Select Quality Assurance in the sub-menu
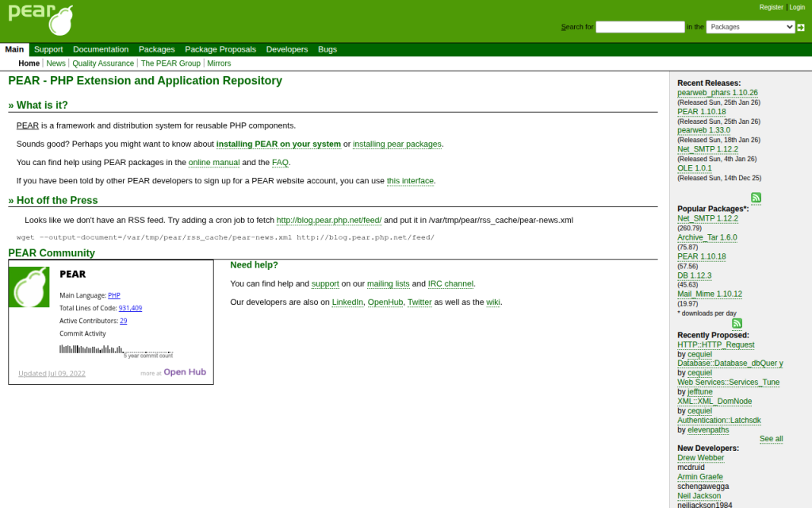The width and height of the screenshot is (812, 508). pyautogui.click(x=103, y=63)
